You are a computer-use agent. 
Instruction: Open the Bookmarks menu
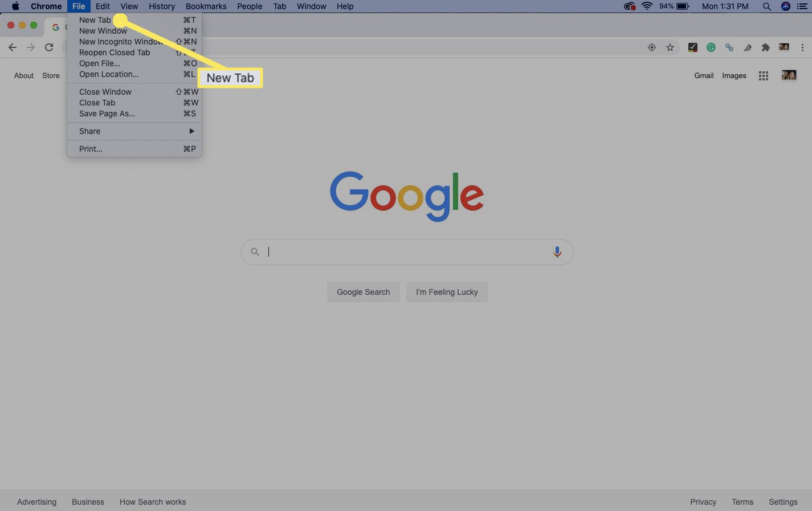206,6
